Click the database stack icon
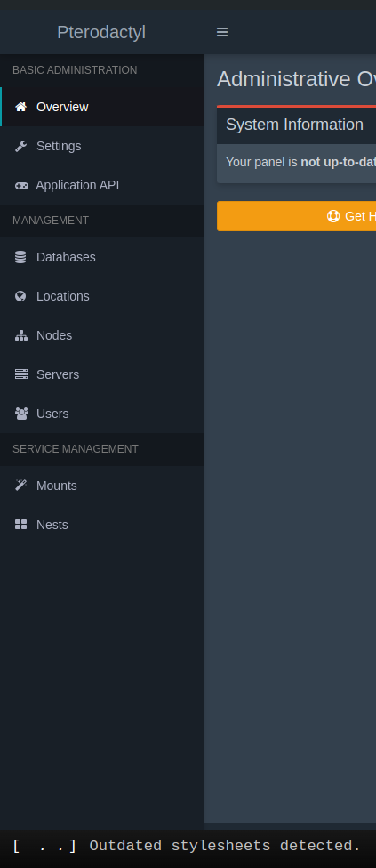 click(20, 257)
